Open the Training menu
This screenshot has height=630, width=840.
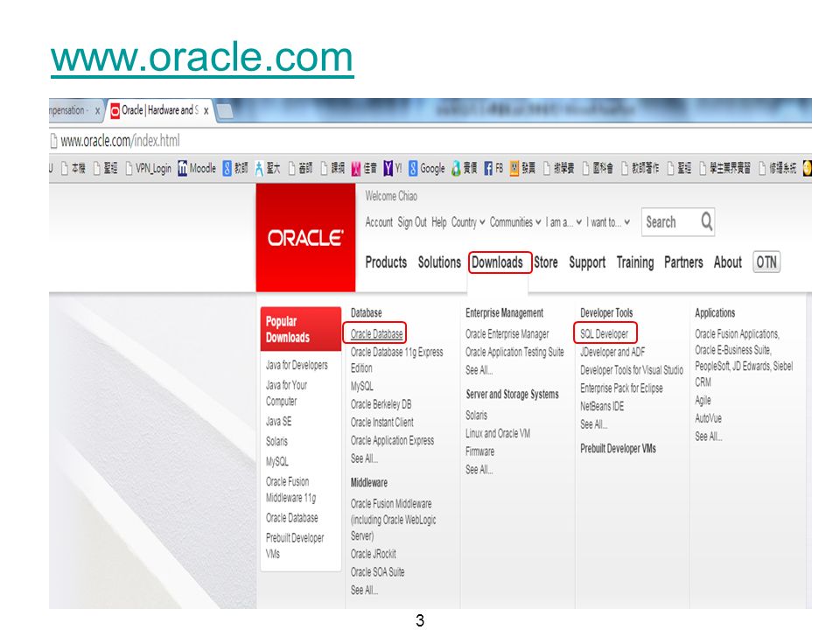[x=635, y=262]
